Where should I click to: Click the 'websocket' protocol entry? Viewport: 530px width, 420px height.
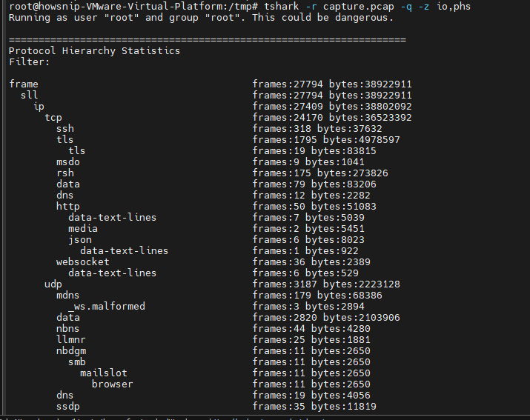83,262
